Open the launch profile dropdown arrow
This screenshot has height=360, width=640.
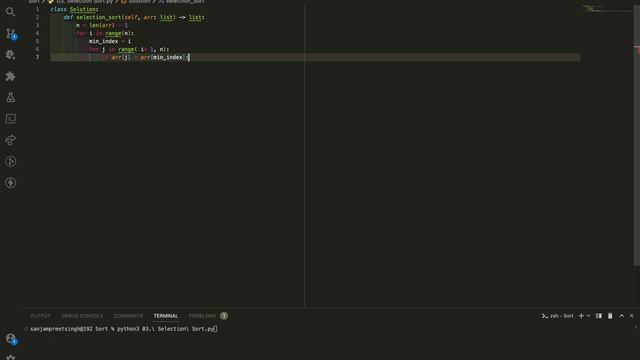tap(588, 316)
